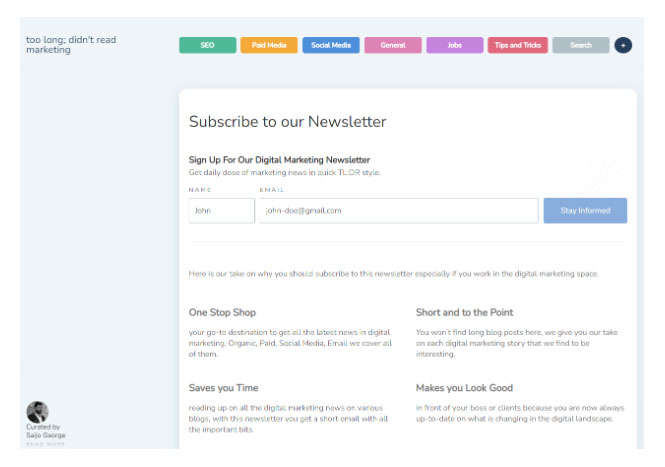Screen dimensions: 665x467
Task: Click the dark round plus icon
Action: click(x=623, y=45)
